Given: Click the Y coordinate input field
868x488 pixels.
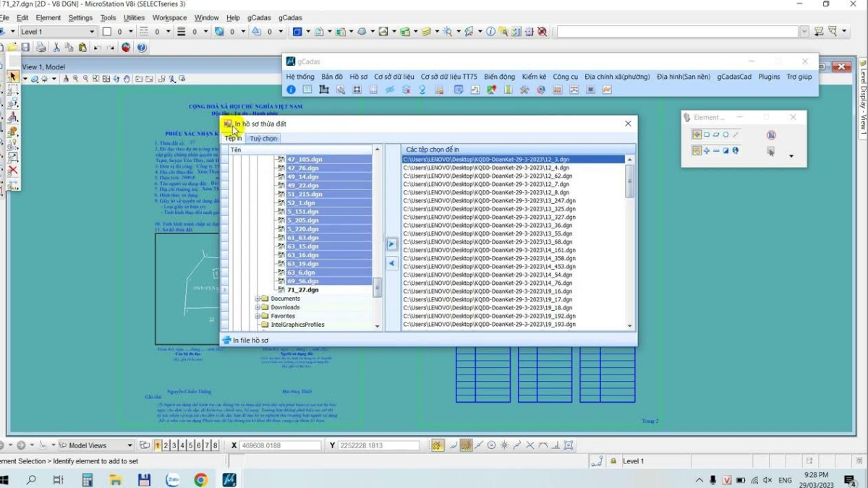Looking at the screenshot, I should click(x=378, y=445).
